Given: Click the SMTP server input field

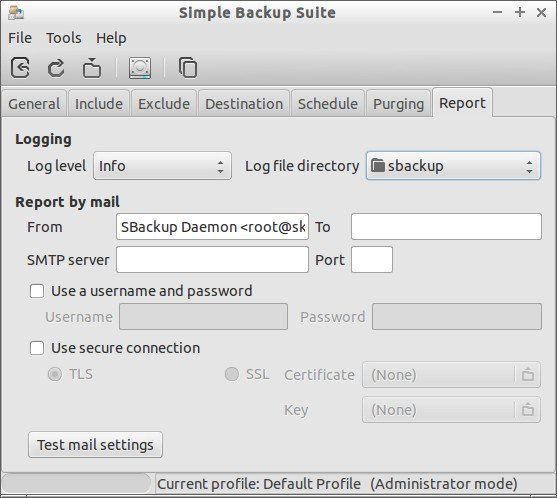Looking at the screenshot, I should (212, 260).
